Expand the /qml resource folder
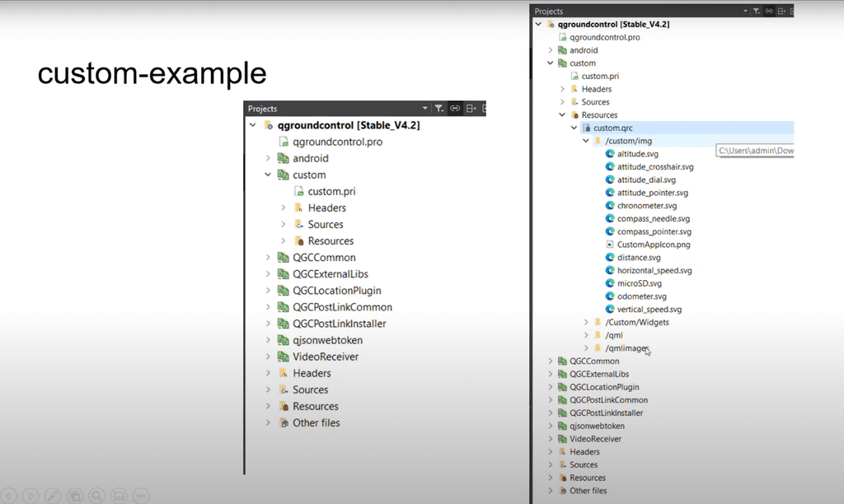The width and height of the screenshot is (844, 504). pyautogui.click(x=585, y=334)
